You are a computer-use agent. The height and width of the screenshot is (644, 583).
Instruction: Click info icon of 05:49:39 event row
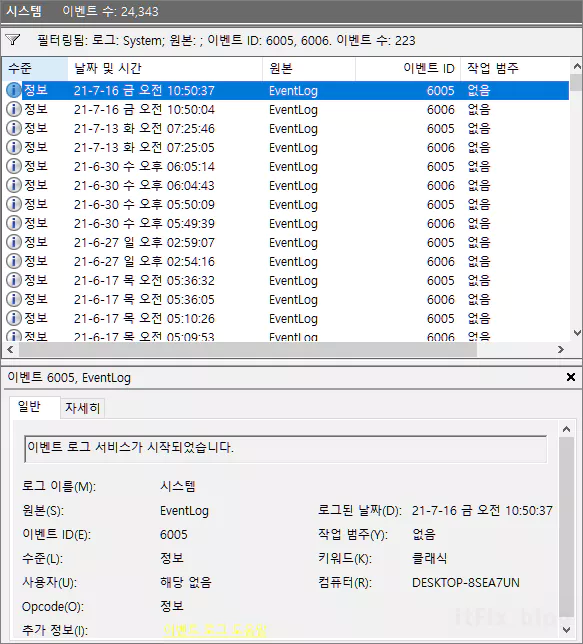coord(14,223)
